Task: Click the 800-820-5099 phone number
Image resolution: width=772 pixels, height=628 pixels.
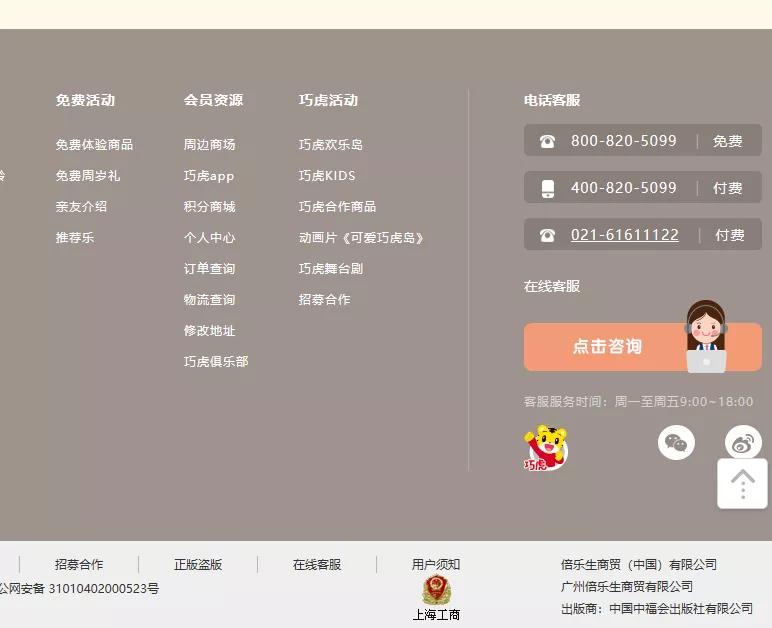Action: [623, 141]
